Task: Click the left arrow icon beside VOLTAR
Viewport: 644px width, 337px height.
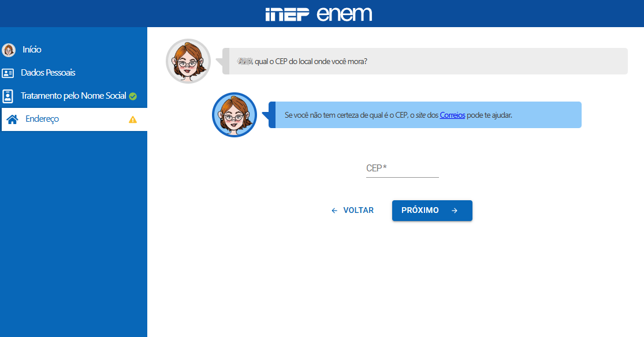Action: click(x=334, y=211)
